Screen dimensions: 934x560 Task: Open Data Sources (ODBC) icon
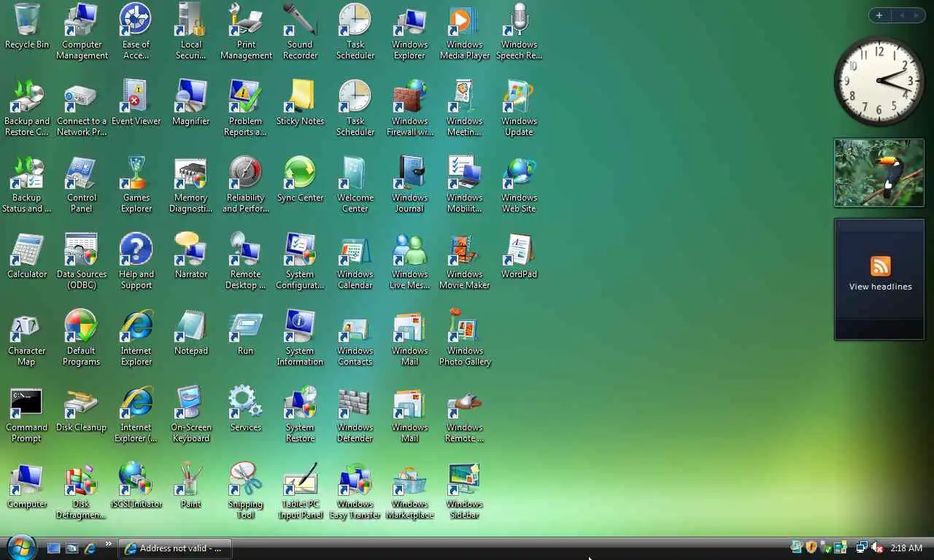click(x=82, y=261)
